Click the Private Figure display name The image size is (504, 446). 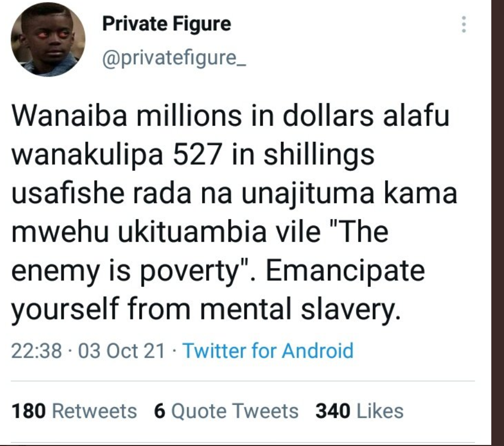[x=166, y=24]
